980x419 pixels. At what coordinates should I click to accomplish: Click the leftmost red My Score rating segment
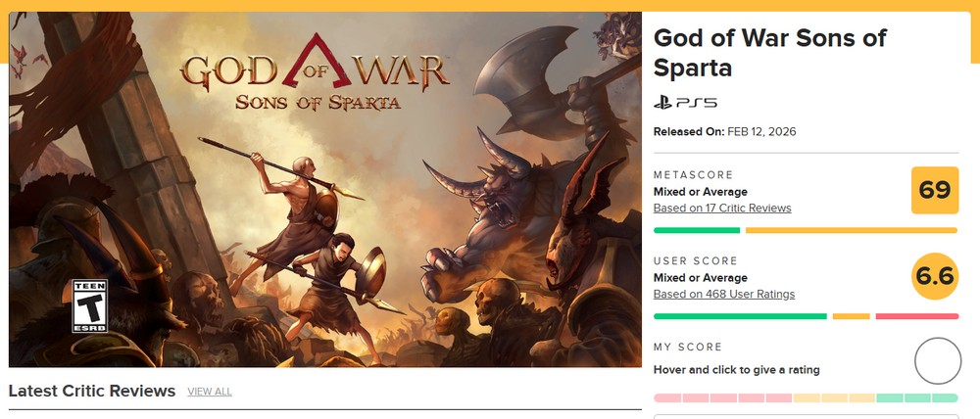pyautogui.click(x=666, y=398)
